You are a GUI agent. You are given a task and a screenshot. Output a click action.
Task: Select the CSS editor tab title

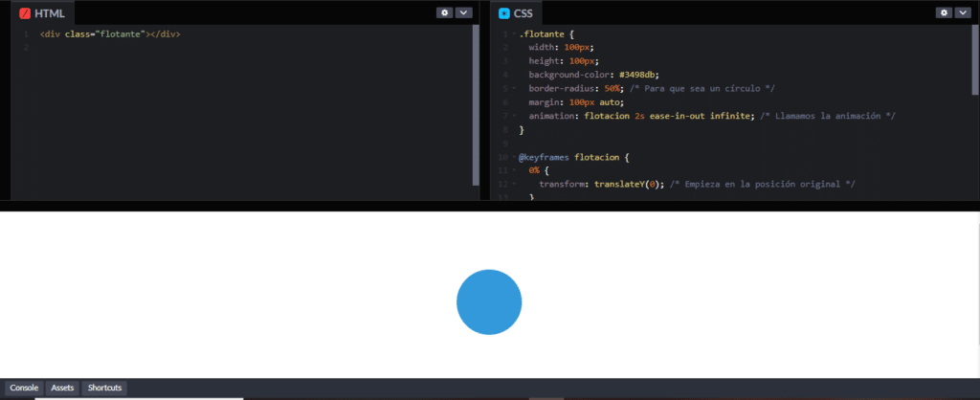point(524,13)
